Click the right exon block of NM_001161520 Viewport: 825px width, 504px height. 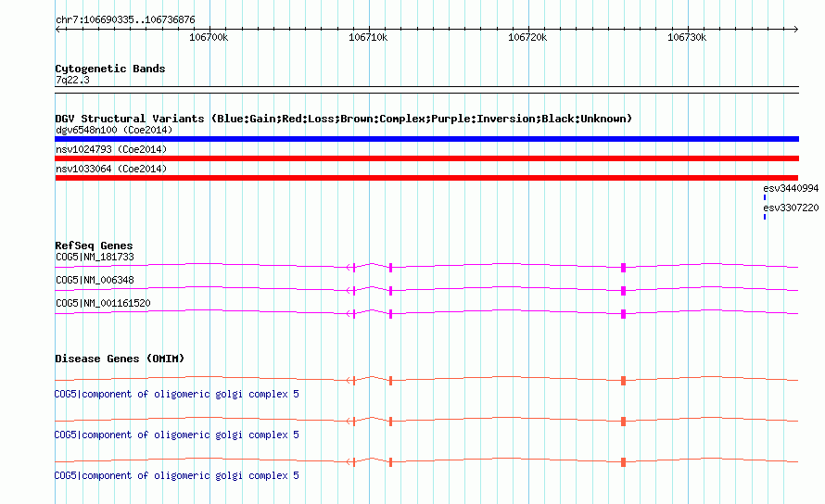(624, 314)
